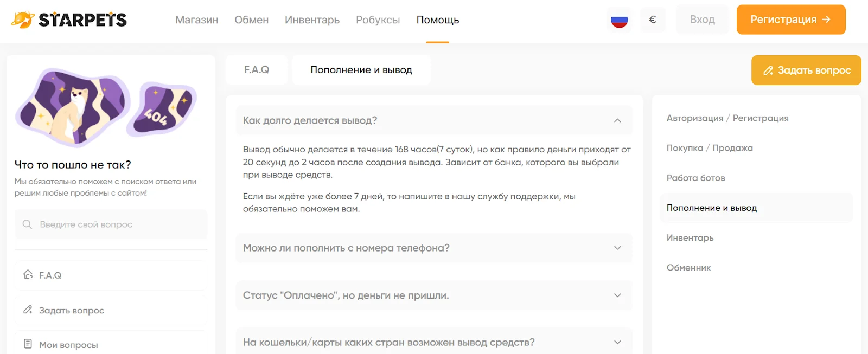Open 'Покупка / Продажа' category
The width and height of the screenshot is (868, 354).
(710, 148)
